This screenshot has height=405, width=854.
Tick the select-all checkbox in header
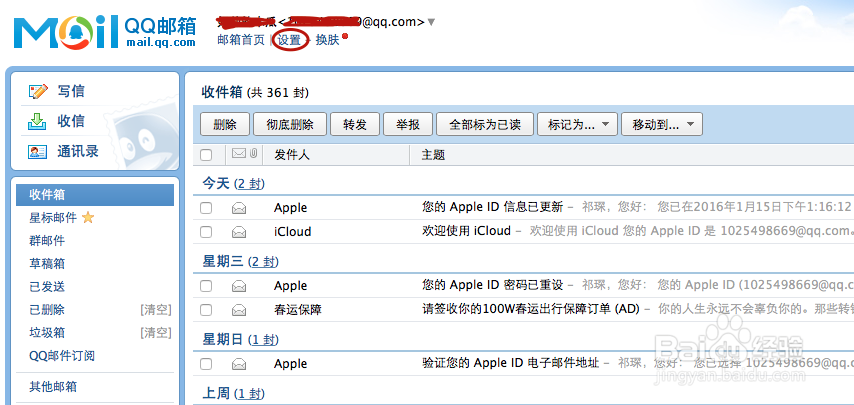pyautogui.click(x=206, y=155)
